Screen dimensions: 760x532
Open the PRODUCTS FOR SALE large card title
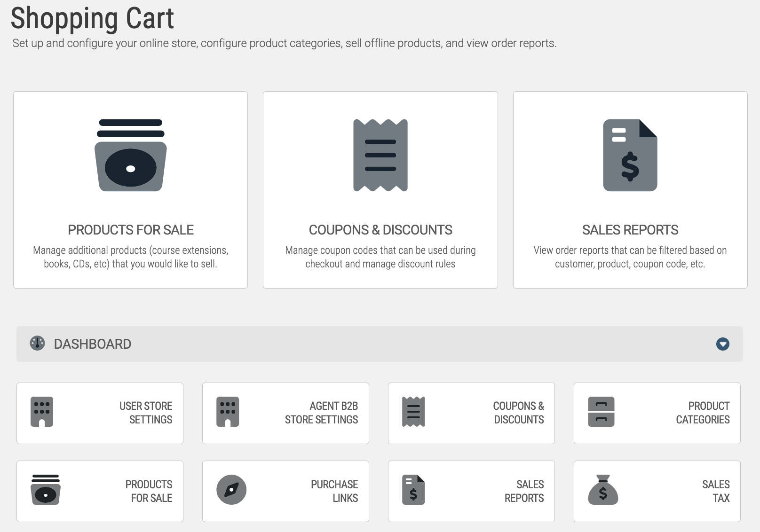(131, 230)
